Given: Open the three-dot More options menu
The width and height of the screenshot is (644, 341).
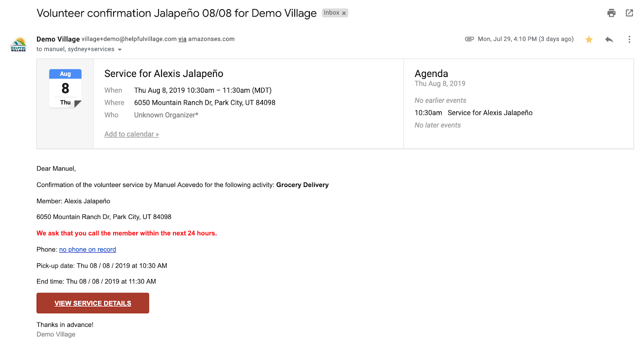Looking at the screenshot, I should point(629,39).
